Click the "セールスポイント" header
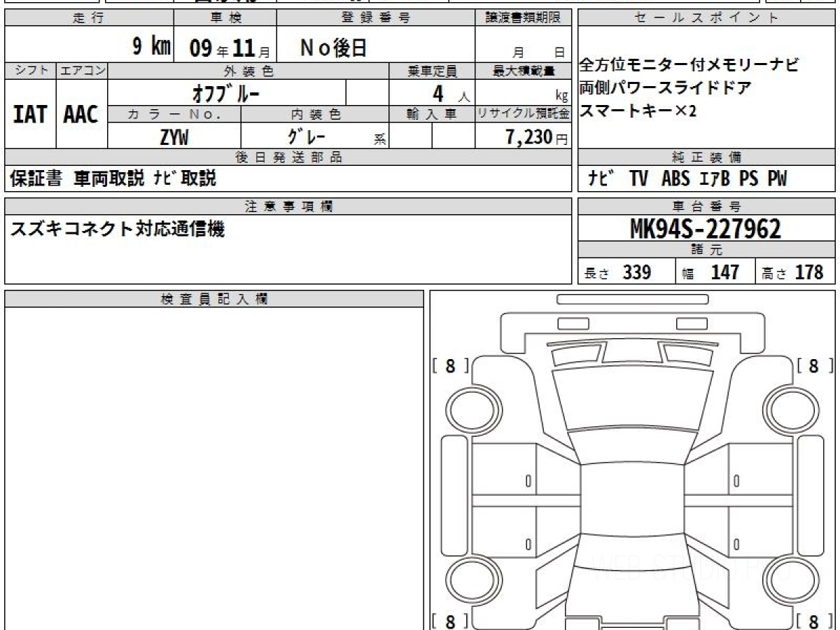 [x=707, y=18]
